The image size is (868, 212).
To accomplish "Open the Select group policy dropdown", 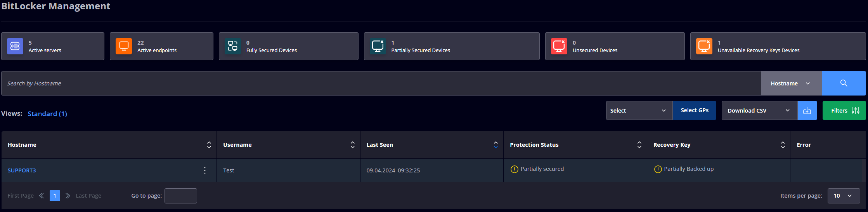I will 639,111.
